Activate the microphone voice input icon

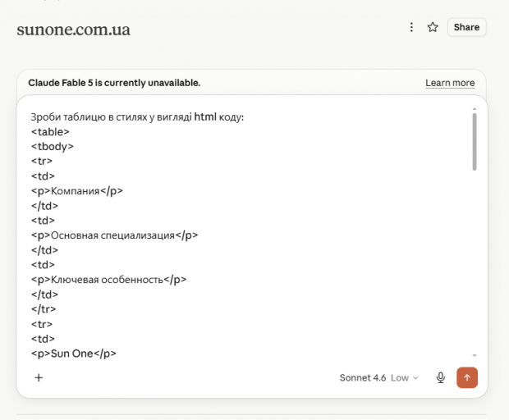(x=441, y=378)
